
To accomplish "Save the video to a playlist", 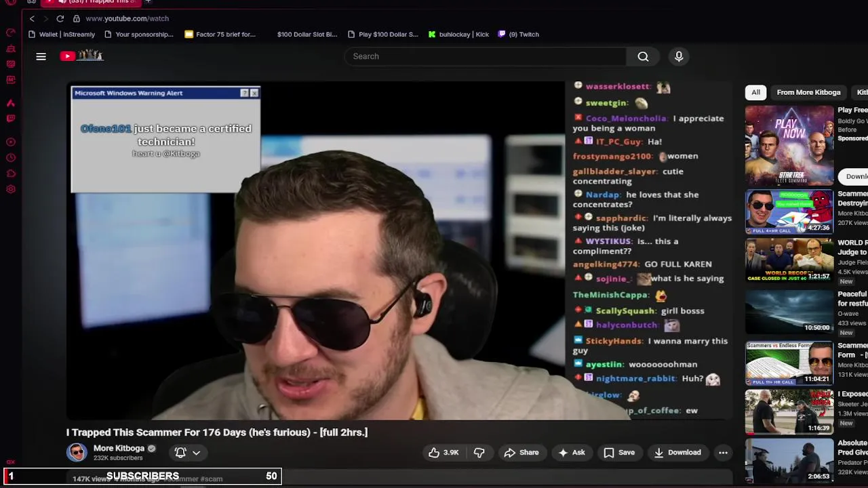I will [619, 453].
